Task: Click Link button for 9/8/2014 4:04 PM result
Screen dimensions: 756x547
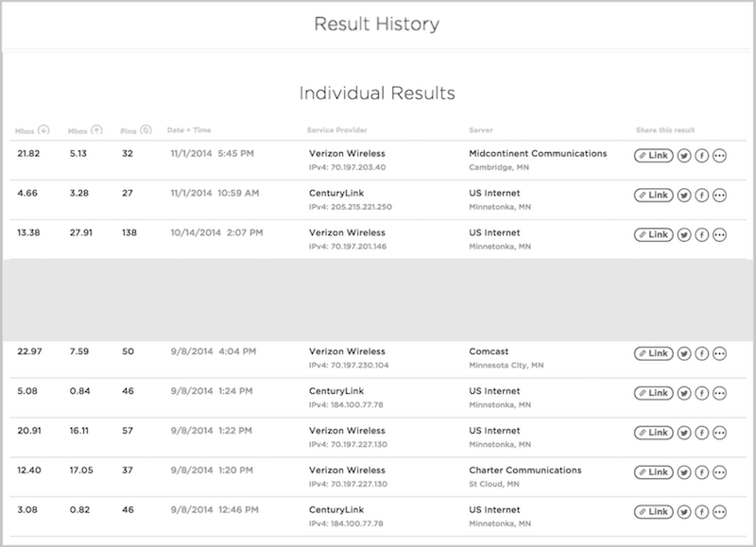Action: coord(654,353)
